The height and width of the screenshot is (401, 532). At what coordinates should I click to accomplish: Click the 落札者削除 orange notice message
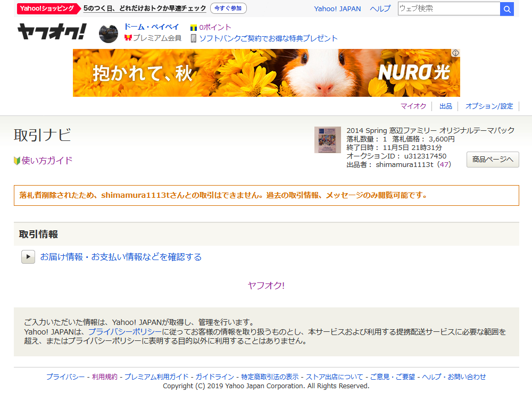coord(267,195)
